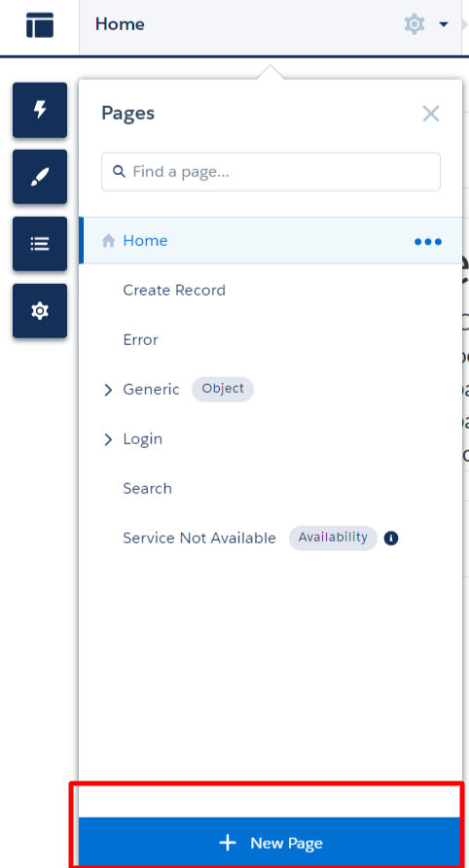Open the Page Structure list panel
The height and width of the screenshot is (868, 469).
pyautogui.click(x=40, y=244)
